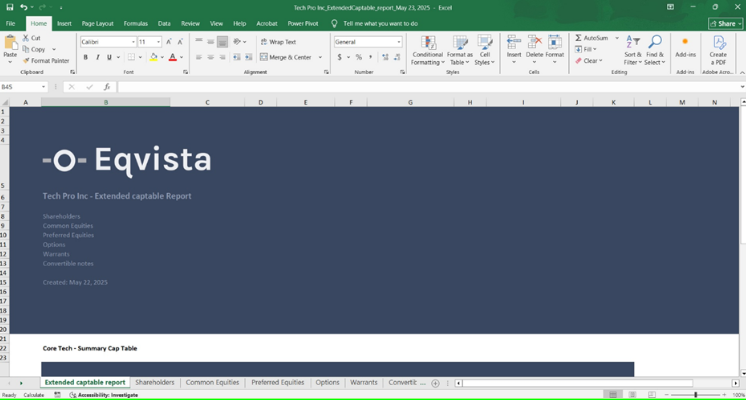Open the Page Layout ribbon tab

pos(98,23)
